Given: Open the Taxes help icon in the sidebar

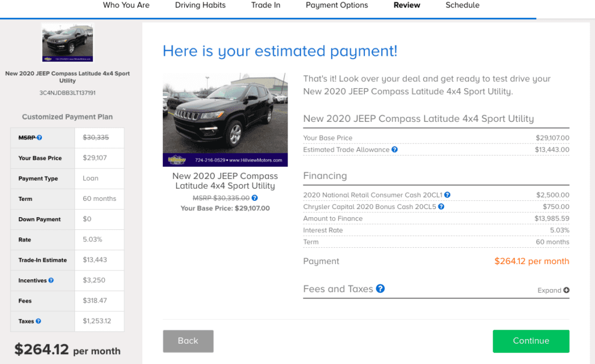Looking at the screenshot, I should [38, 321].
